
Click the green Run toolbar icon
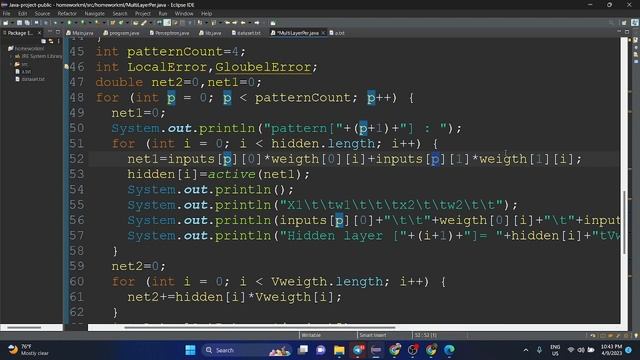point(69,23)
